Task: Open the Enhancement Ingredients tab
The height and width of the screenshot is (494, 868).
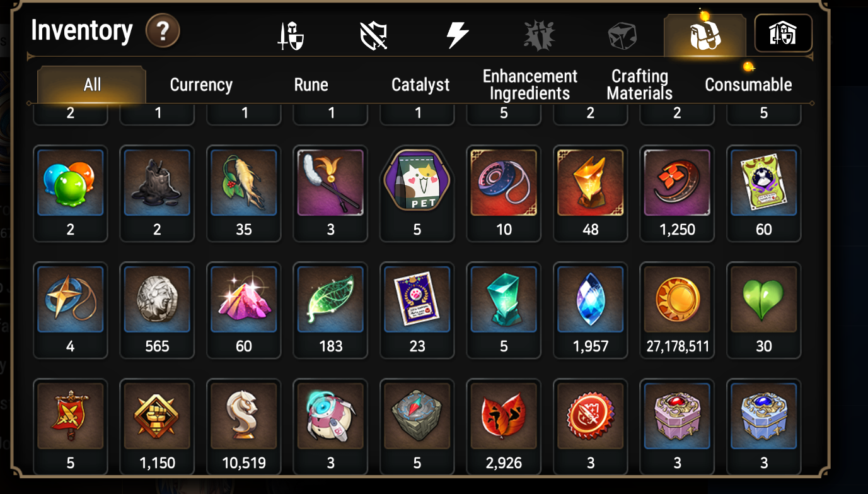Action: 530,85
